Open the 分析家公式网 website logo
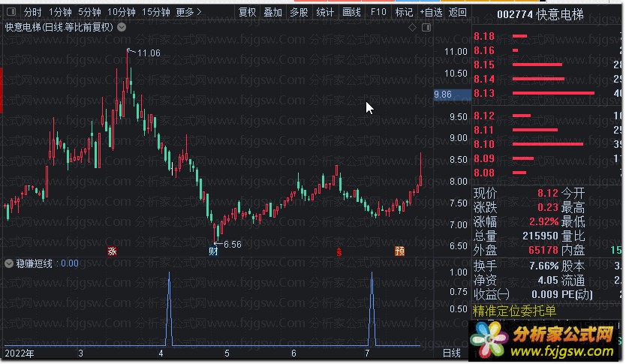Viewport: 626px width, 364px height. coord(544,340)
